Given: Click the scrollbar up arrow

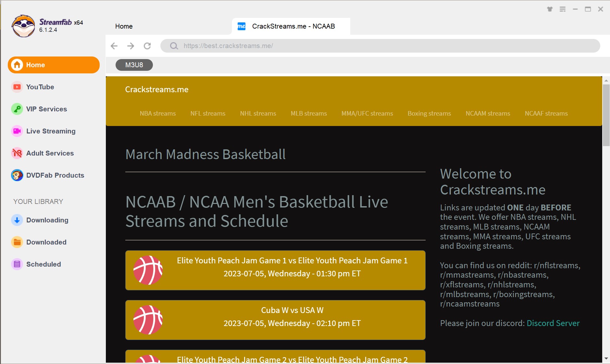Looking at the screenshot, I should pos(606,80).
